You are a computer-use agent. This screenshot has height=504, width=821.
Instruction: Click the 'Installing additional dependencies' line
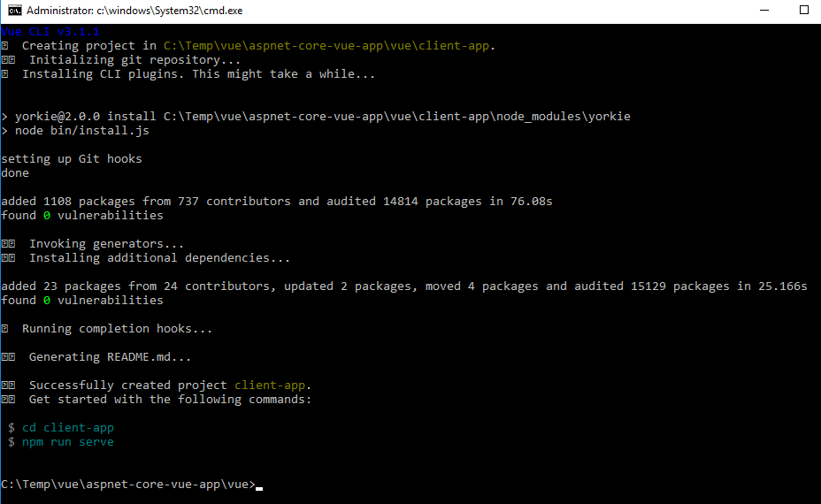(x=159, y=258)
